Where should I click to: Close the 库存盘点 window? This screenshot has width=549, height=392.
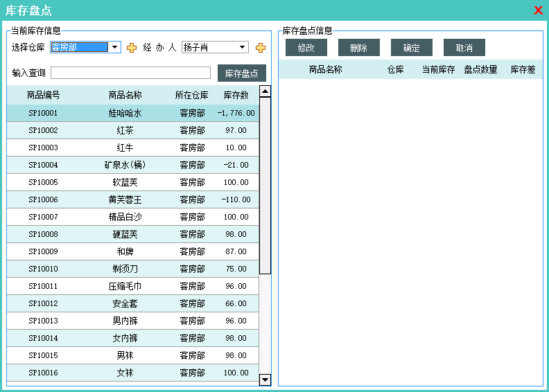538,10
